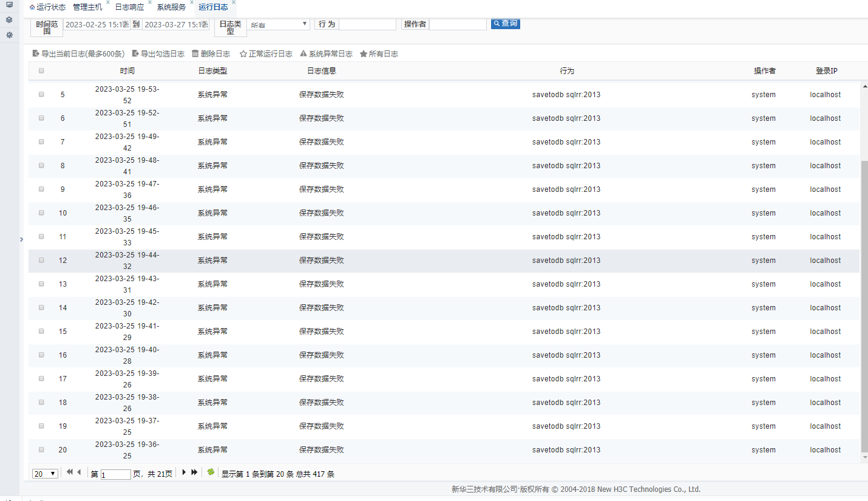The height and width of the screenshot is (501, 868).
Task: Check the checkbox for log row 18
Action: tap(41, 402)
